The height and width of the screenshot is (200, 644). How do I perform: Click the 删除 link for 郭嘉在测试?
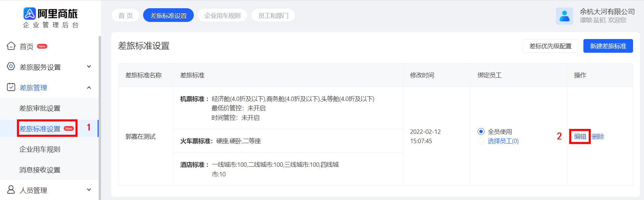coord(598,137)
